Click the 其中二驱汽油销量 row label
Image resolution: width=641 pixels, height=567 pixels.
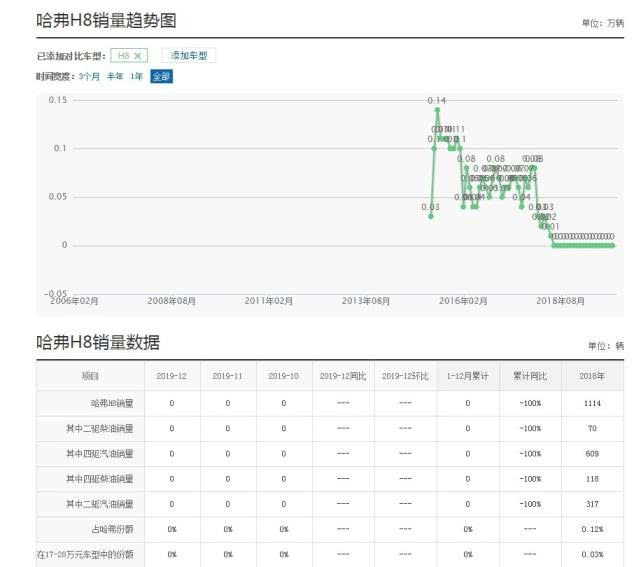click(100, 504)
